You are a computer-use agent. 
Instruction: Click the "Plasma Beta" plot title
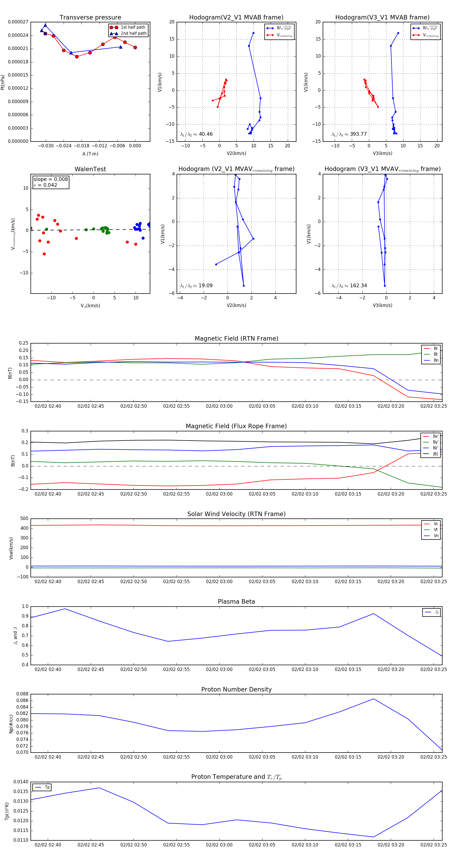click(x=236, y=602)
